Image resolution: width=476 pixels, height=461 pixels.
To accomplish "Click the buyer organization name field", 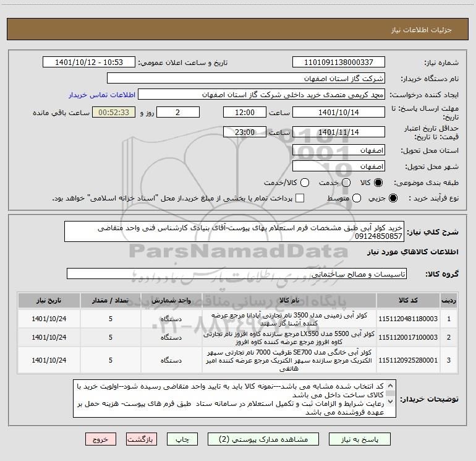I will (246, 78).
